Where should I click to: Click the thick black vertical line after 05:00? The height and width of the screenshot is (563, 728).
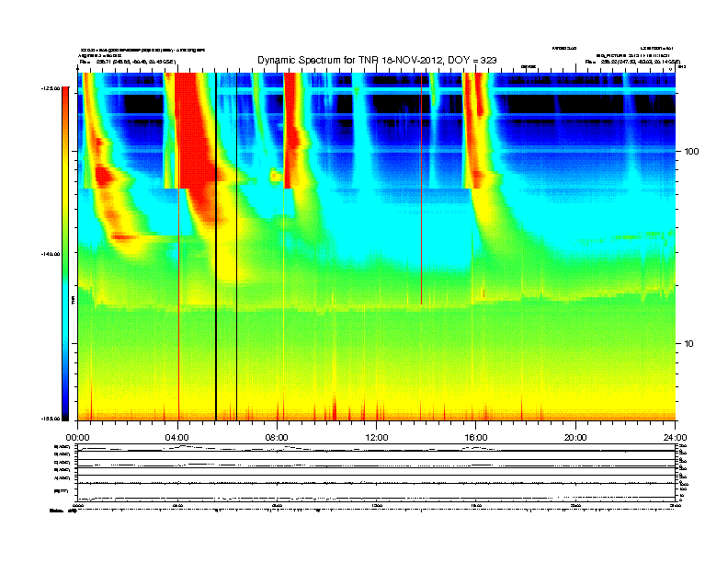pos(216,247)
